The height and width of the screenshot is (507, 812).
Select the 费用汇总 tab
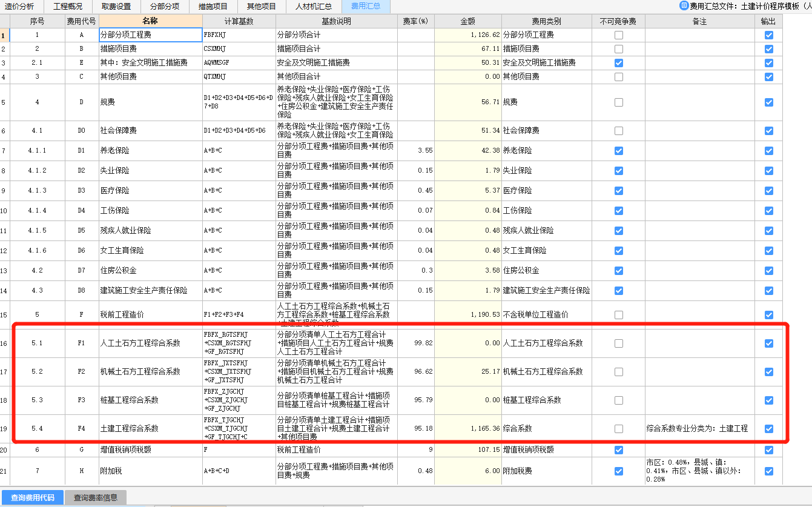[x=366, y=7]
